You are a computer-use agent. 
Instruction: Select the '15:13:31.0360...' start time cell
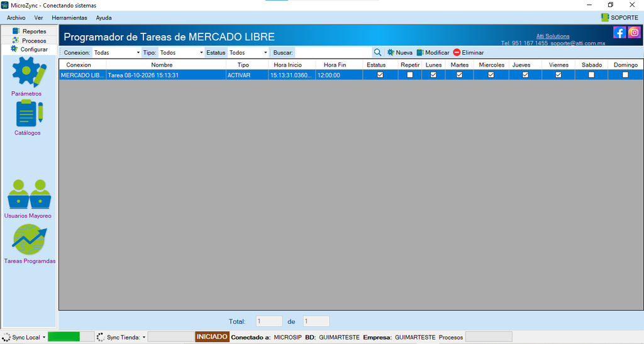[292, 75]
